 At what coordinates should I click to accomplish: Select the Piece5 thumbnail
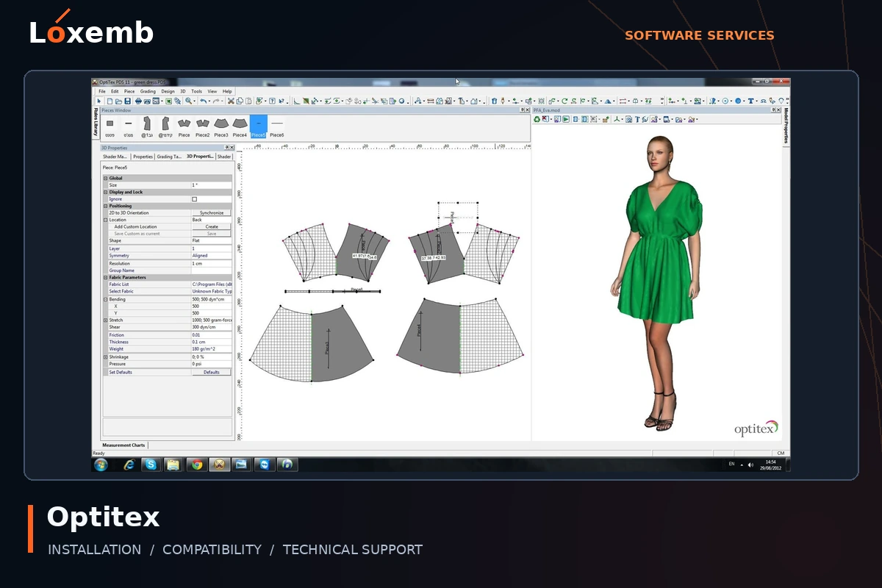(259, 126)
